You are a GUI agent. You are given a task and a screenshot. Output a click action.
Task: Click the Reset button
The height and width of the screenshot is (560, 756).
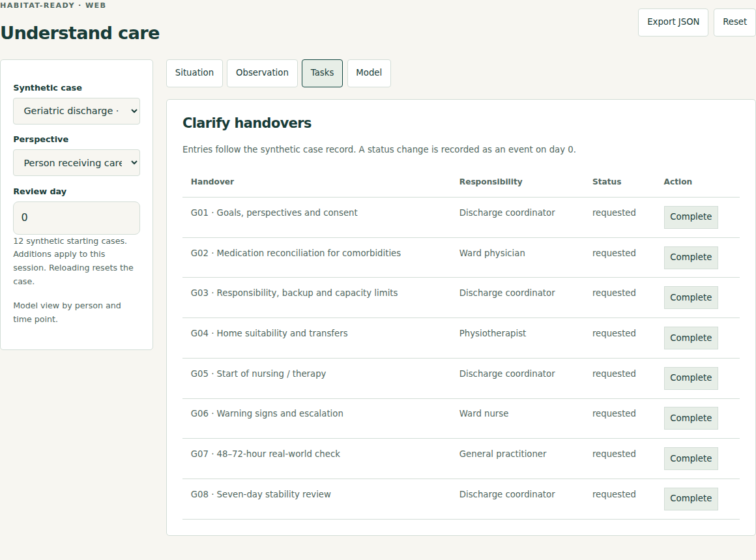pyautogui.click(x=734, y=22)
